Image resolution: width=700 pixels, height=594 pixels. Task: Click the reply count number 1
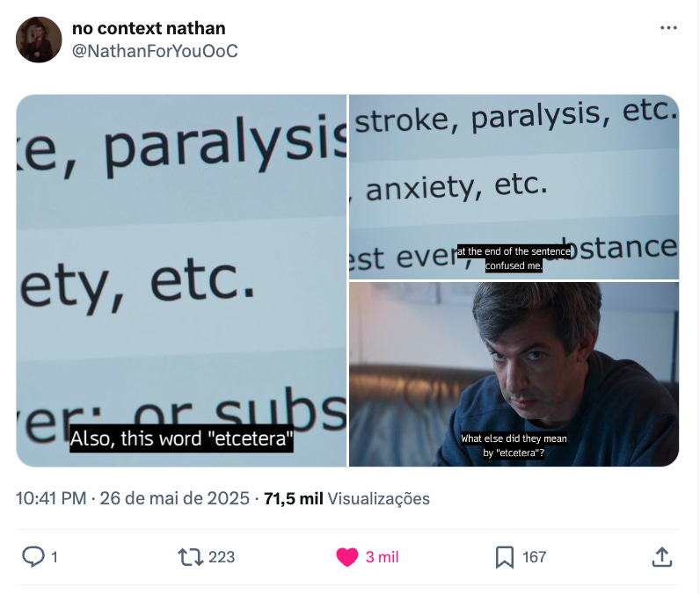coord(54,557)
